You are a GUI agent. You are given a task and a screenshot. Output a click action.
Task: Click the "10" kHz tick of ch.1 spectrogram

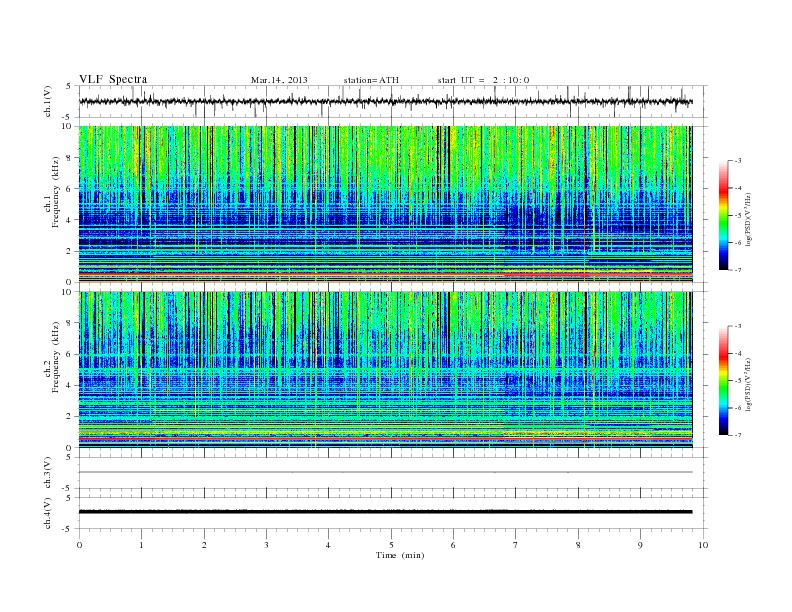pos(68,126)
